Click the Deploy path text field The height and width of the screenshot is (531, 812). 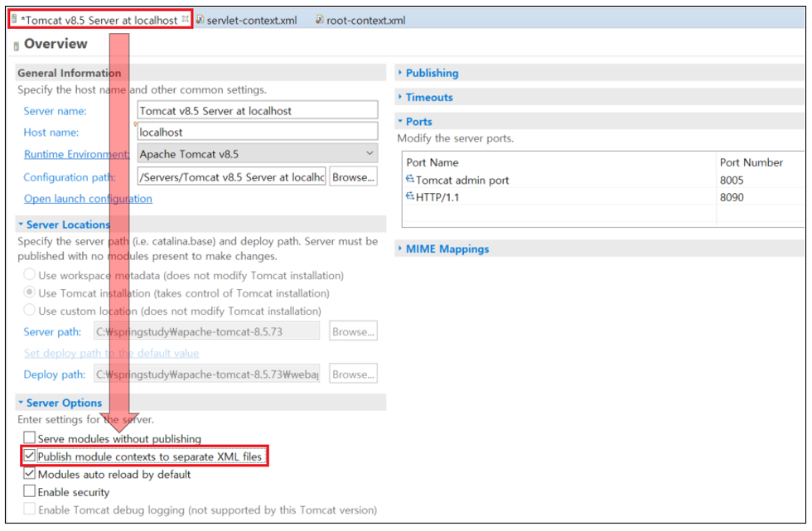pos(206,374)
